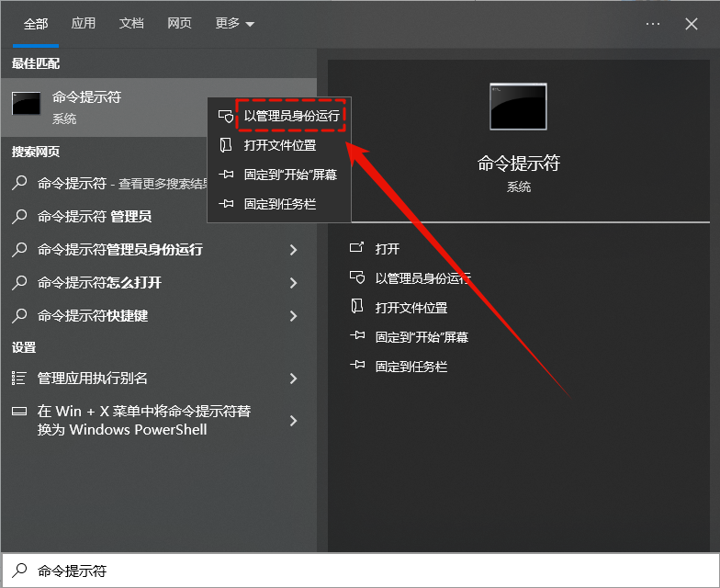The image size is (720, 588).
Task: Choose 打开文件位置 in context menu
Action: click(x=279, y=145)
